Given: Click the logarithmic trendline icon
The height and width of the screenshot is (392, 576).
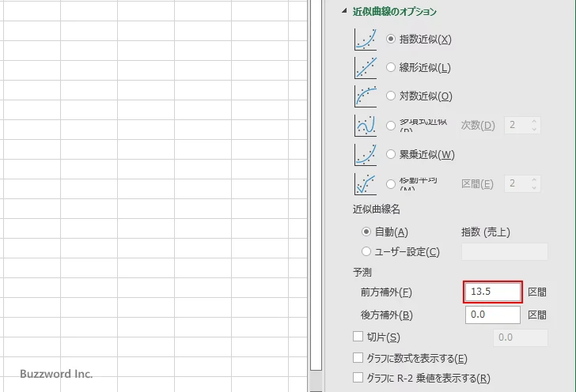Looking at the screenshot, I should 366,96.
